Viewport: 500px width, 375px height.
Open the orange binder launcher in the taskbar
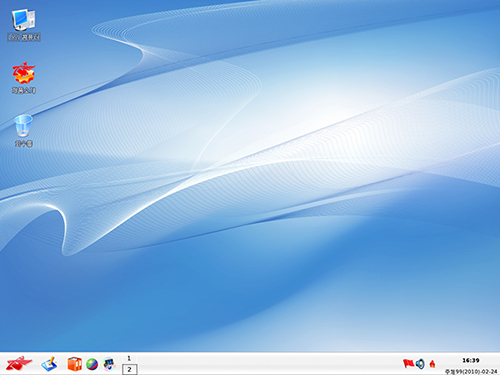74,364
